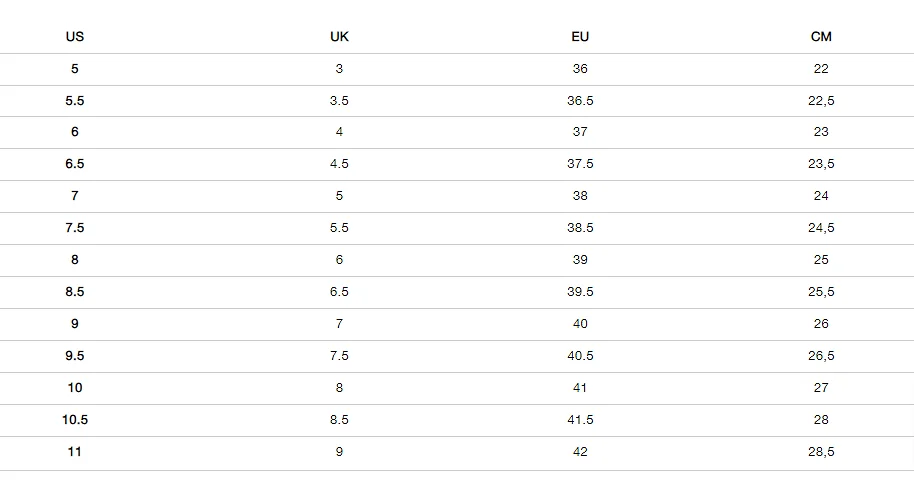Image resolution: width=914 pixels, height=488 pixels.
Task: Select the EU 36.5 cell
Action: pos(580,101)
